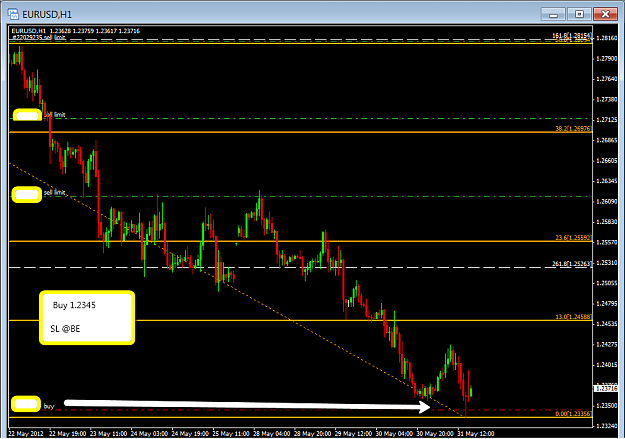Click time axis label 28 May 20:00
The width and height of the screenshot is (625, 439).
(x=312, y=433)
